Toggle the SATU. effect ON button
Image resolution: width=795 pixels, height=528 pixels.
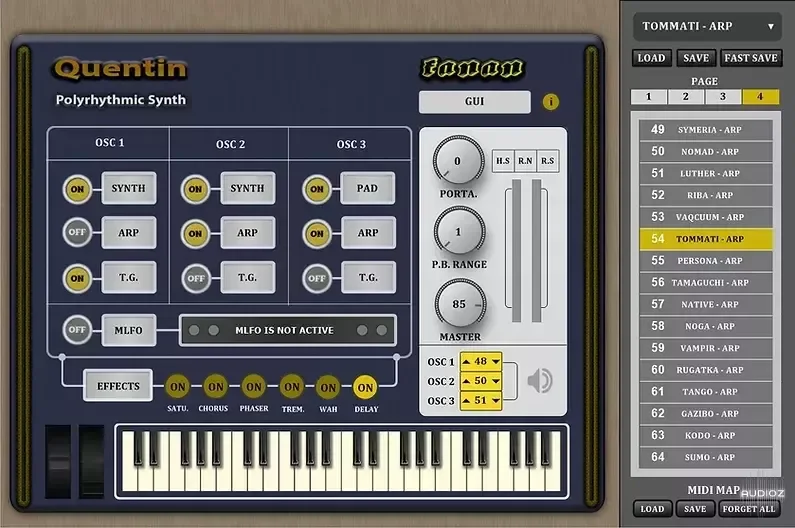click(177, 387)
